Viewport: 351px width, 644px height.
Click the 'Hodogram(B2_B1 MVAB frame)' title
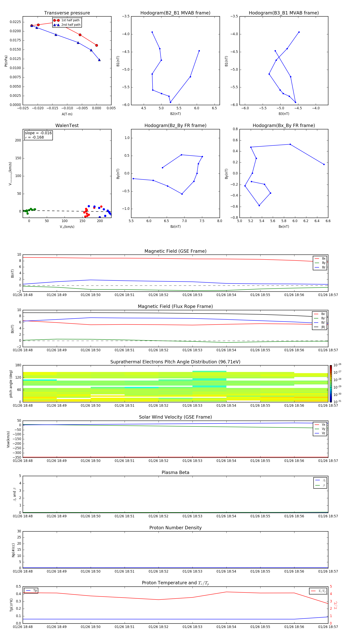(x=175, y=13)
